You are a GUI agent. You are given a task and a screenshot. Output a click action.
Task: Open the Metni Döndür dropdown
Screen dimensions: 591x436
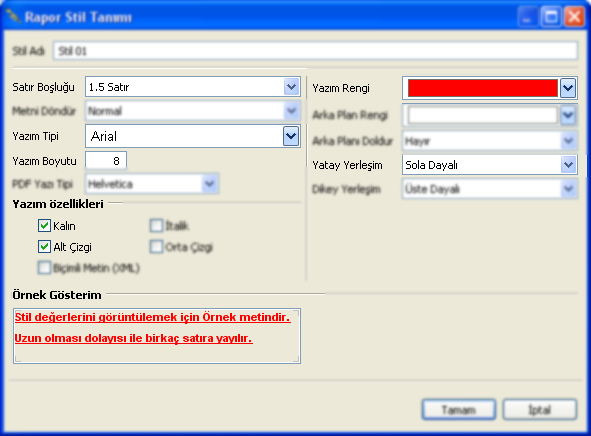[x=193, y=111]
